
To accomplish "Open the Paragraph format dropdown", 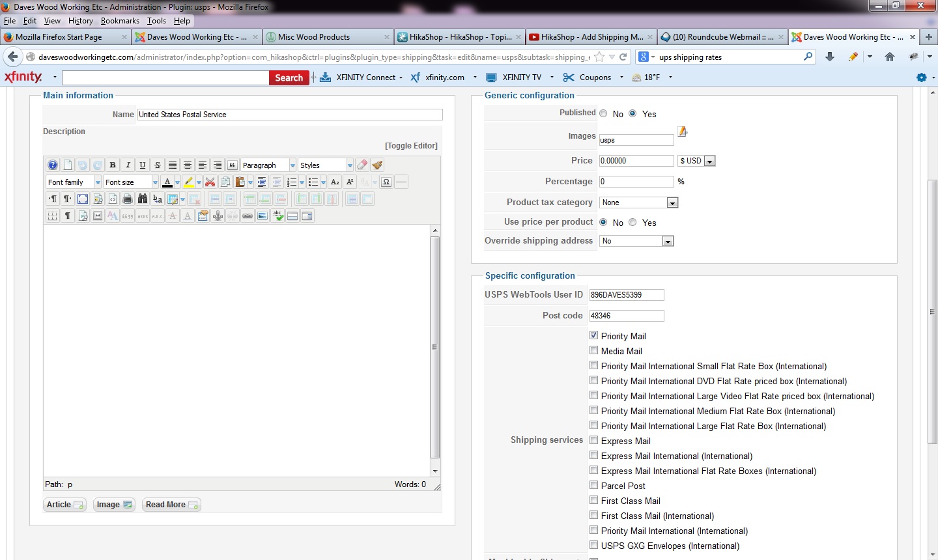I will [268, 165].
